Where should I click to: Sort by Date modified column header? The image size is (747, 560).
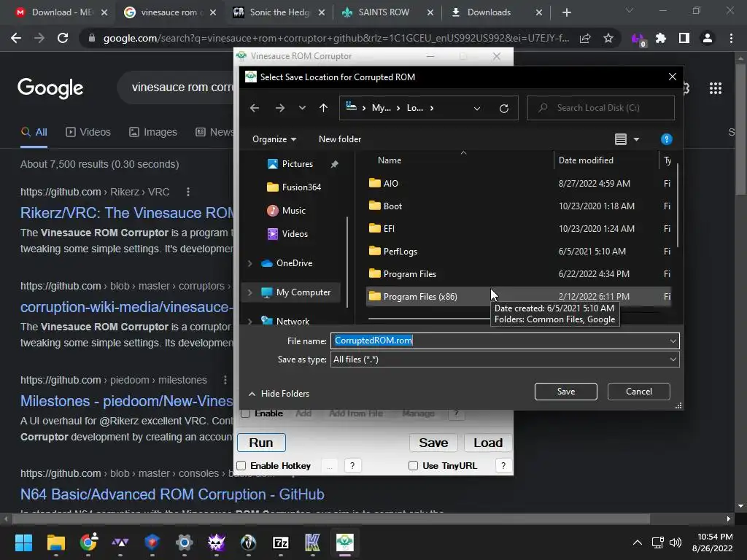[x=586, y=160]
